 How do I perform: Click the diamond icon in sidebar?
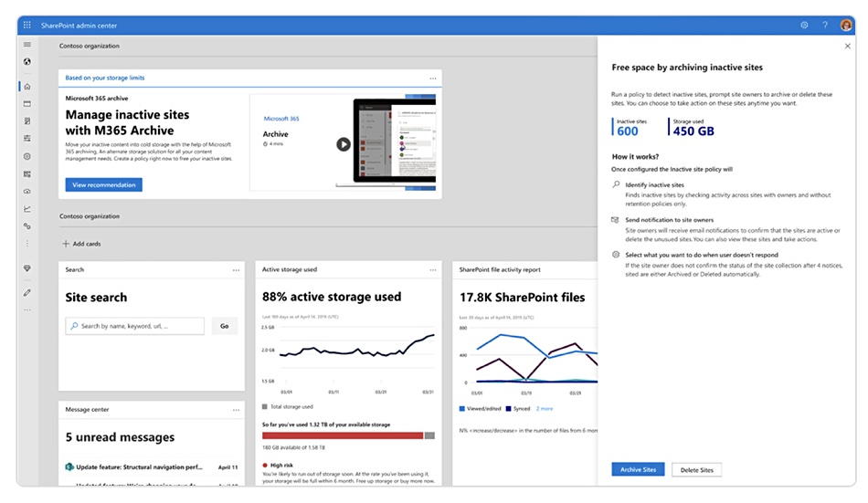(x=27, y=267)
